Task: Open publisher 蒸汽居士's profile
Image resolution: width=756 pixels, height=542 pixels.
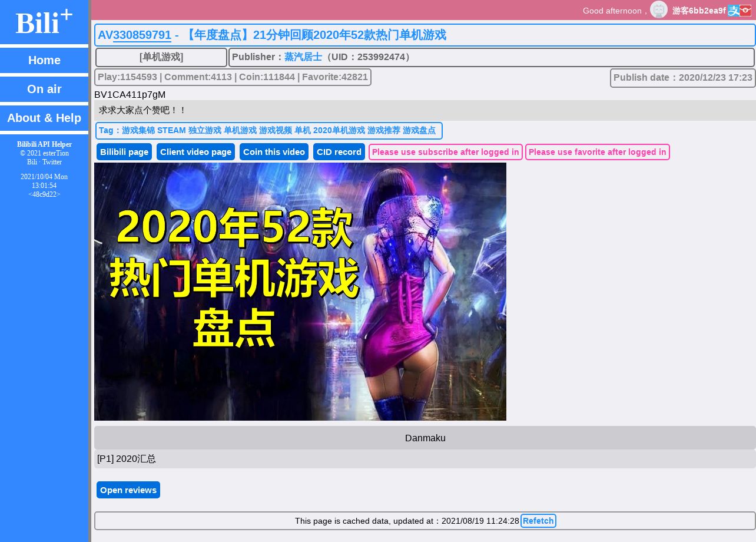Action: (x=303, y=57)
